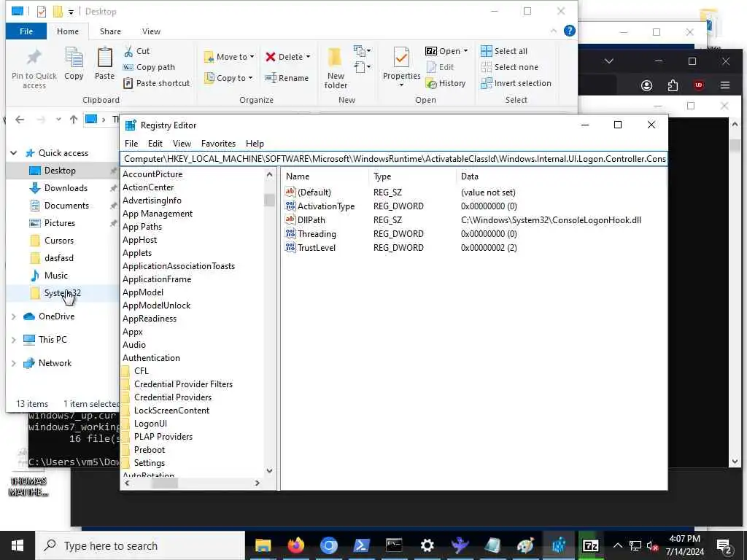Click the Registry Editor taskbar icon
Screen dimensions: 747x560
coord(558,545)
